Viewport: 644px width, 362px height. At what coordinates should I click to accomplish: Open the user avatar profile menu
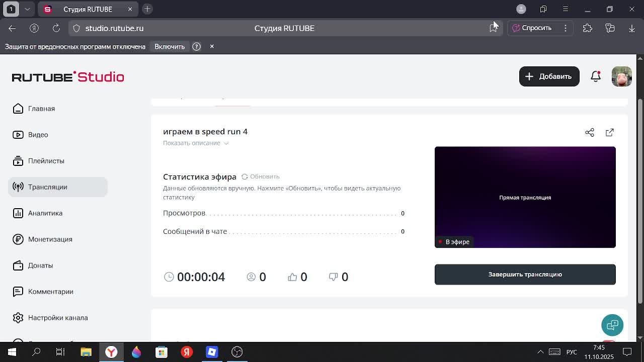[621, 76]
